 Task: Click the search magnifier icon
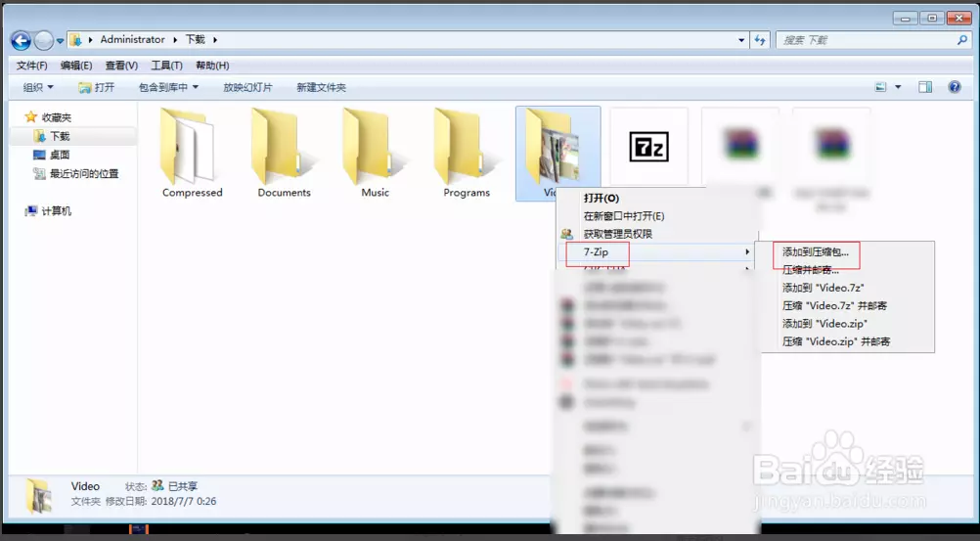click(x=961, y=39)
